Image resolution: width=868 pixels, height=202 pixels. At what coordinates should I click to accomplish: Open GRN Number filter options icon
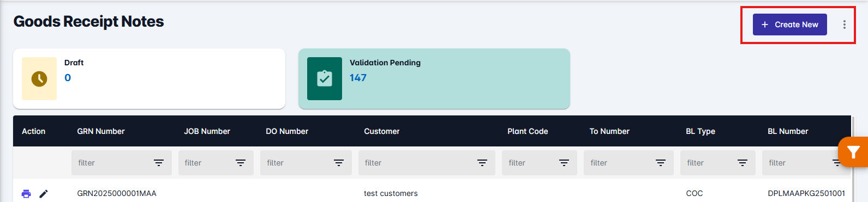pyautogui.click(x=159, y=163)
